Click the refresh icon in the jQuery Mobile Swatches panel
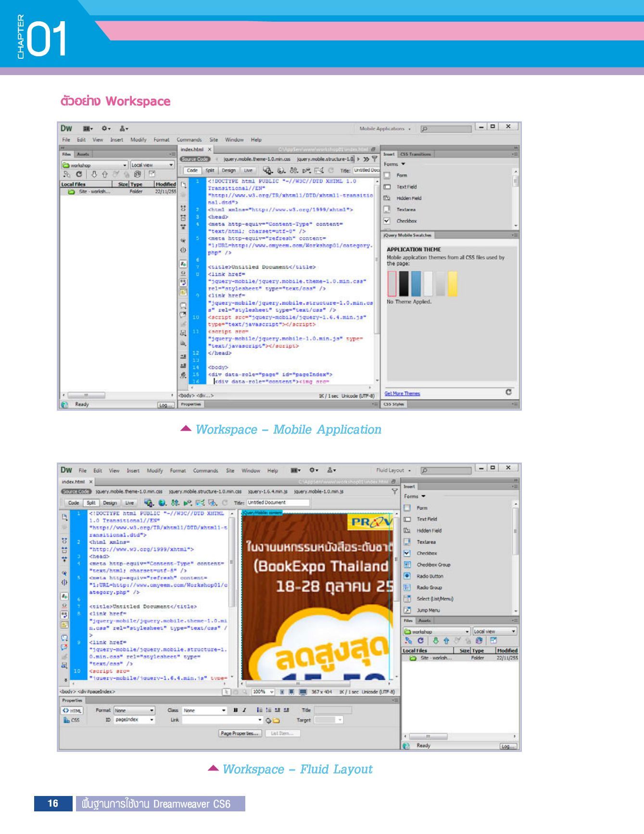 click(508, 392)
